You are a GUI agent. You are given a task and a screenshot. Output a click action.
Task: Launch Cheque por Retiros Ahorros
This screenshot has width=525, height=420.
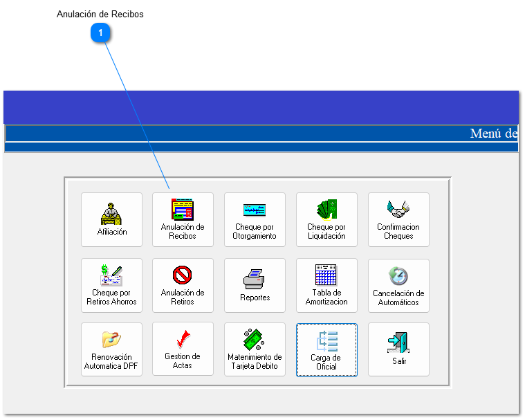pos(111,285)
